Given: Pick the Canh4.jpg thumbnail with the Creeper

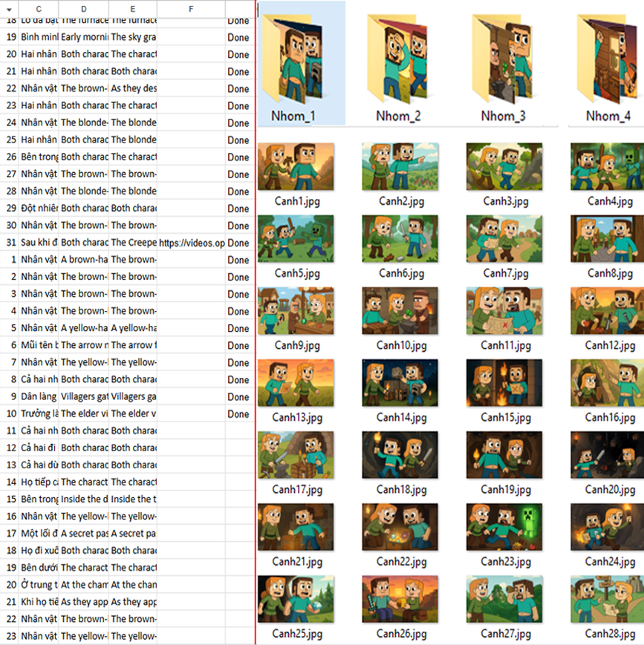Looking at the screenshot, I should tap(608, 166).
